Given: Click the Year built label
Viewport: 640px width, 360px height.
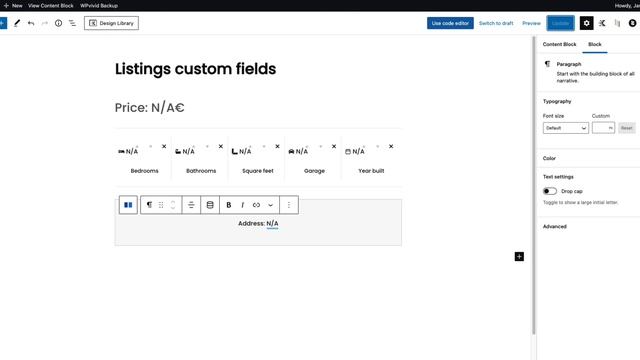Looking at the screenshot, I should point(371,171).
